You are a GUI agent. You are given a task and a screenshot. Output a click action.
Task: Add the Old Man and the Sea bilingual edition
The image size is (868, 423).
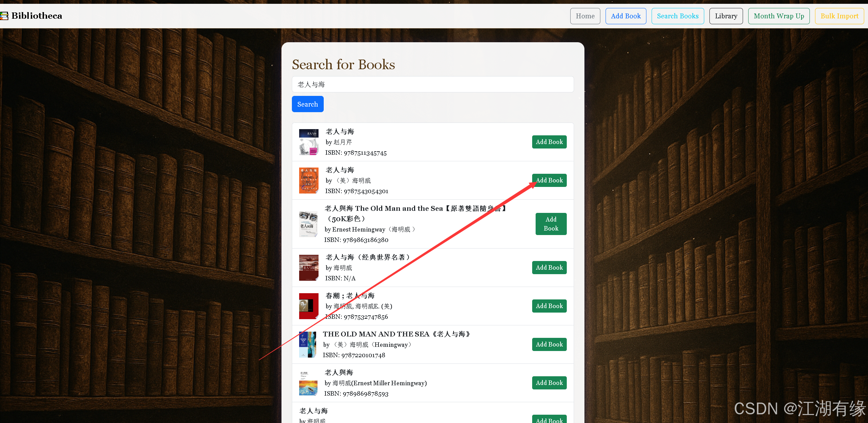(551, 224)
